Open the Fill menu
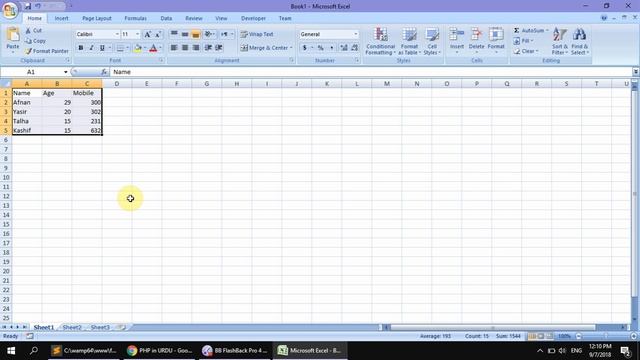The width and height of the screenshot is (640, 360). pyautogui.click(x=523, y=41)
